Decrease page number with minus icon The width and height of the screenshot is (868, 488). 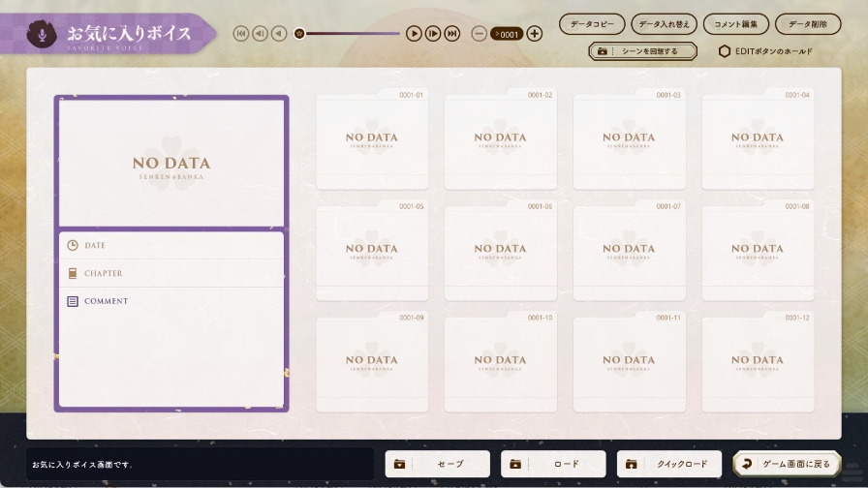tap(479, 34)
